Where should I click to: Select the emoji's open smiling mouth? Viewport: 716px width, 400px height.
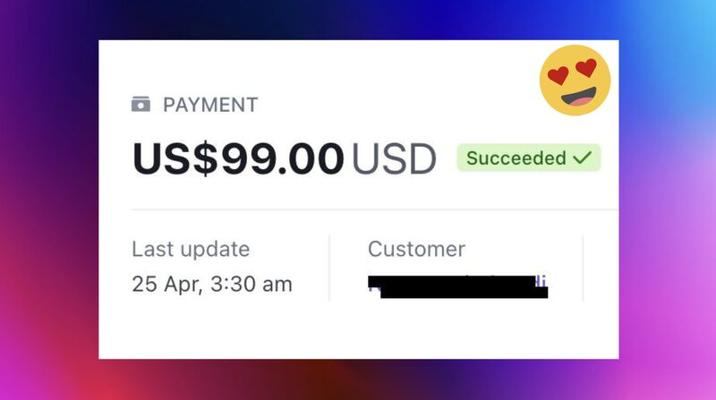coord(579,97)
